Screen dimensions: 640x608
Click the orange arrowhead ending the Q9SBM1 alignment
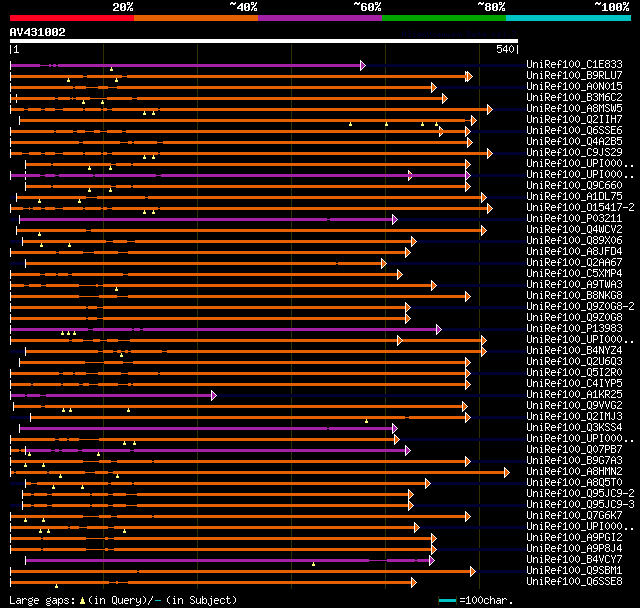point(473,572)
